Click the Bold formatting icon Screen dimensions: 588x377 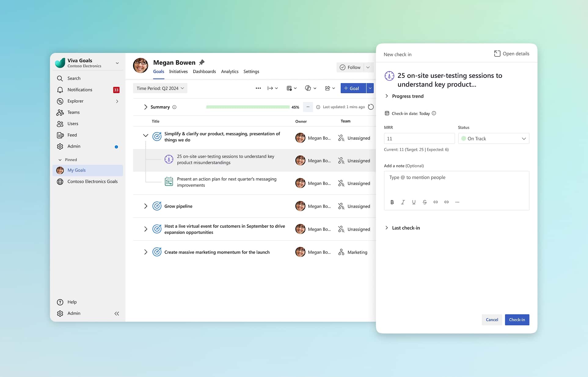coord(392,202)
